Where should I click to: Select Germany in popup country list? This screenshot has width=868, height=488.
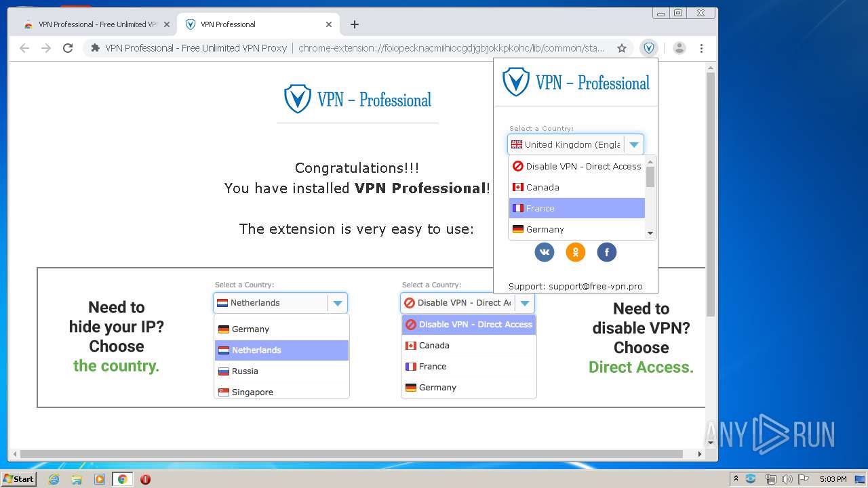pyautogui.click(x=577, y=229)
